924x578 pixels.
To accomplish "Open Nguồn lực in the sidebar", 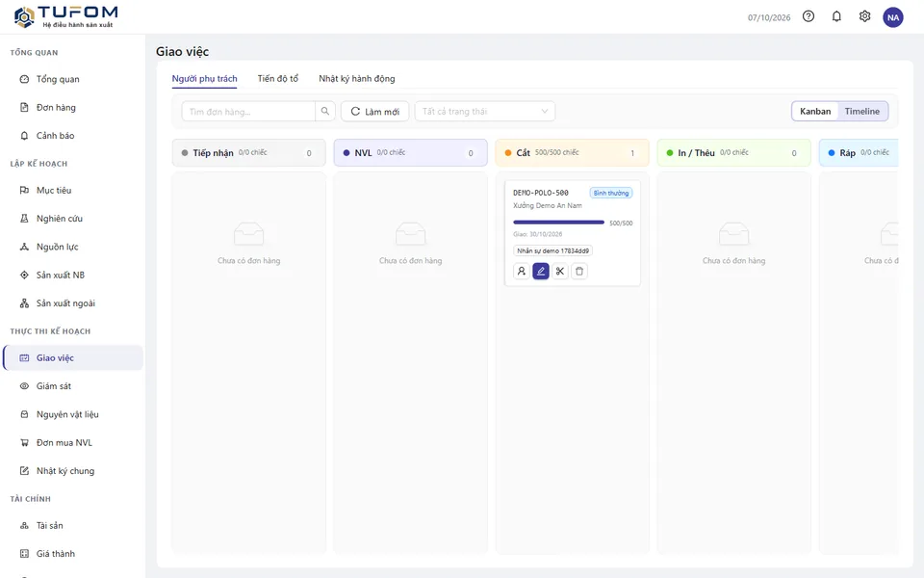I will coord(72,247).
